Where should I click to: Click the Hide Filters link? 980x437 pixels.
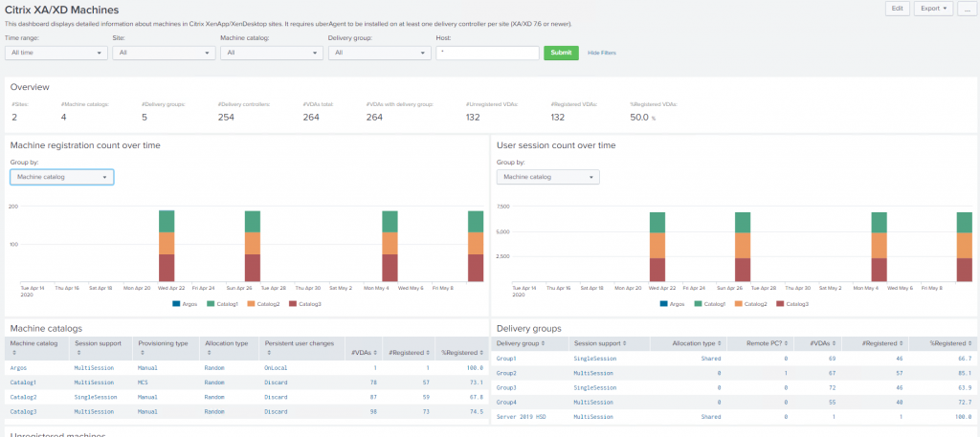point(602,53)
